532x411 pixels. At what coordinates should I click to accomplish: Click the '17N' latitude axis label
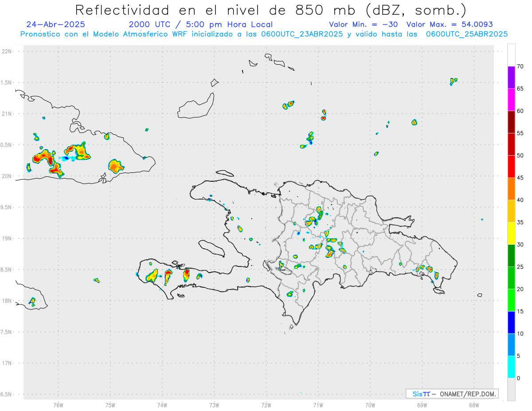8,363
